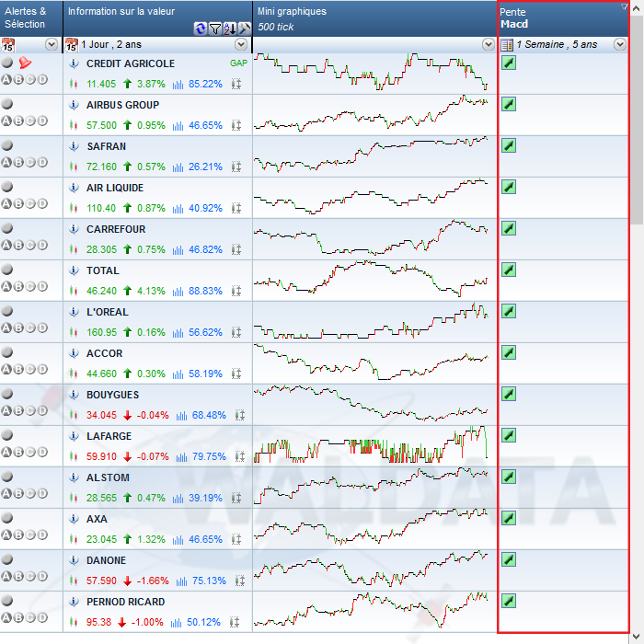Image resolution: width=644 pixels, height=644 pixels.
Task: Click the Alertes & Sélection column header
Action: [x=31, y=18]
